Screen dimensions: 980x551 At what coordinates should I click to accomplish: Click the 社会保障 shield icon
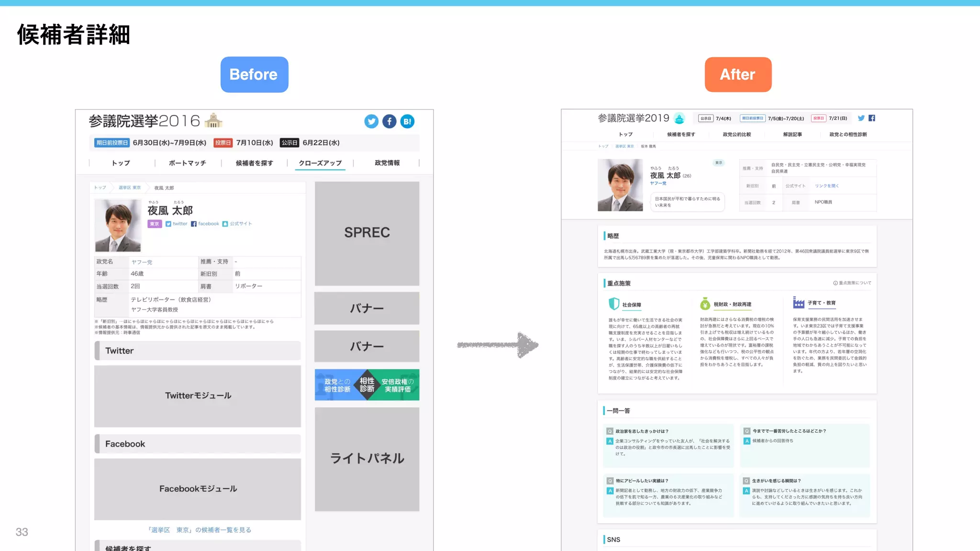613,304
